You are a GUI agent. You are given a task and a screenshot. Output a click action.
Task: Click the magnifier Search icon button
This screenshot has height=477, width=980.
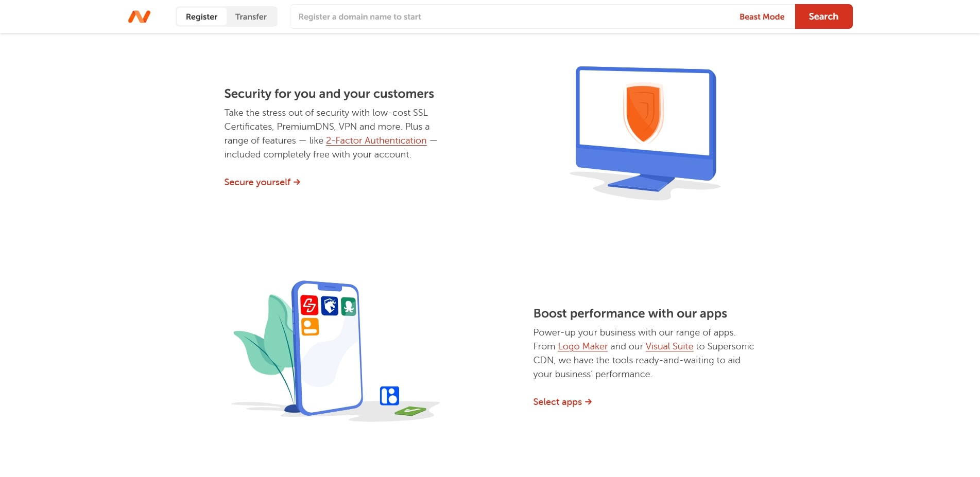[x=823, y=16]
